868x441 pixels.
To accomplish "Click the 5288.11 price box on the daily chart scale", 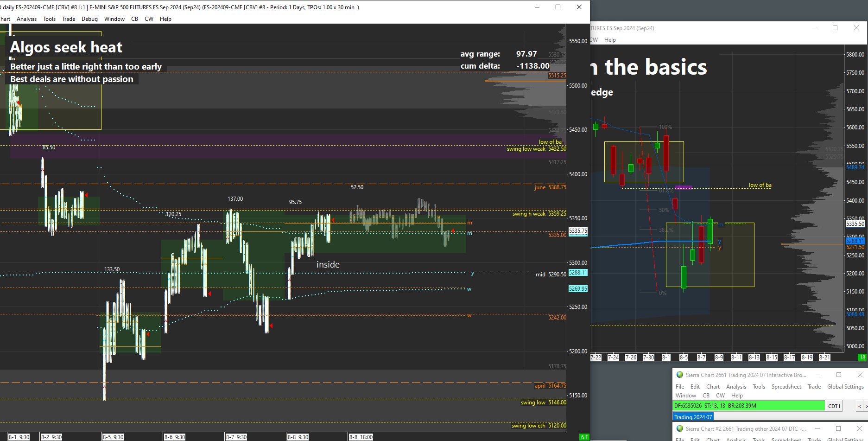I will pyautogui.click(x=578, y=273).
